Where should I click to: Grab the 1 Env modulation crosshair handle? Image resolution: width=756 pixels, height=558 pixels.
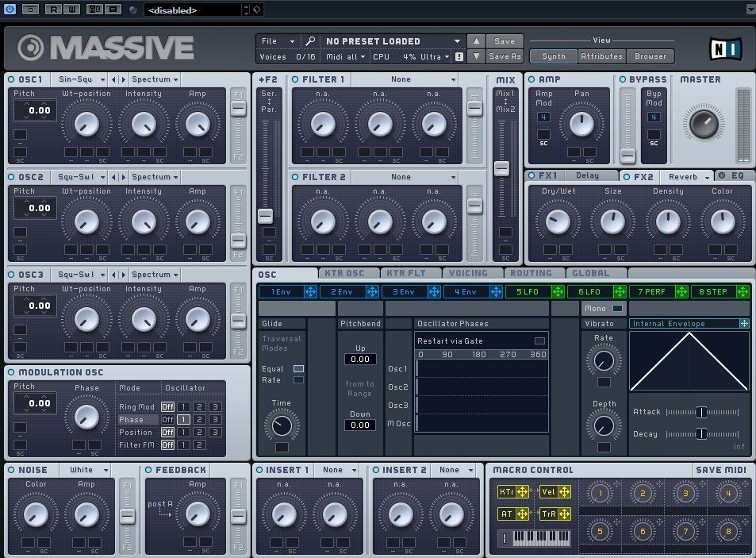310,292
